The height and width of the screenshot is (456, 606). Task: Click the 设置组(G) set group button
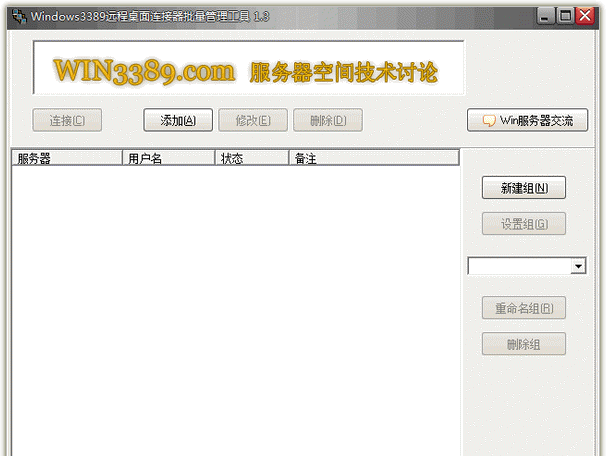[x=524, y=224]
